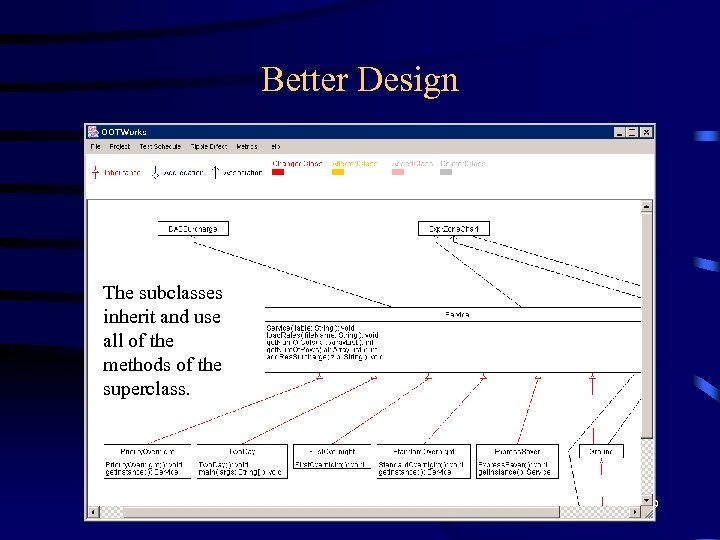720x540 pixels.
Task: Select the Ground class box
Action: point(602,451)
